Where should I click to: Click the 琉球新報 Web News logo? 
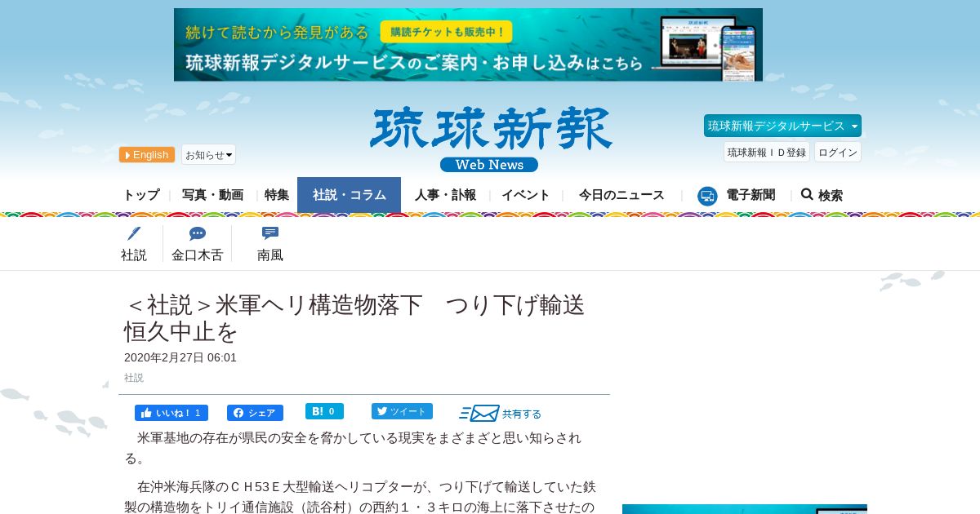pos(490,140)
